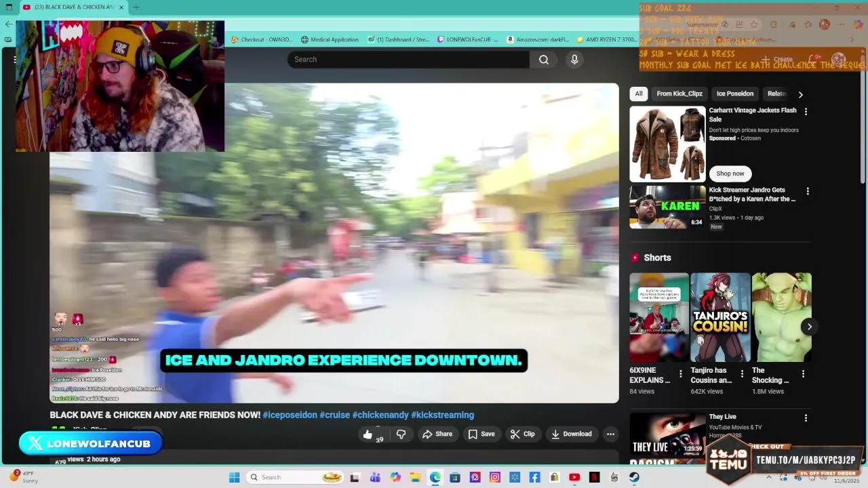The image size is (868, 488).
Task: Open File Explorer from taskbar
Action: point(415,477)
